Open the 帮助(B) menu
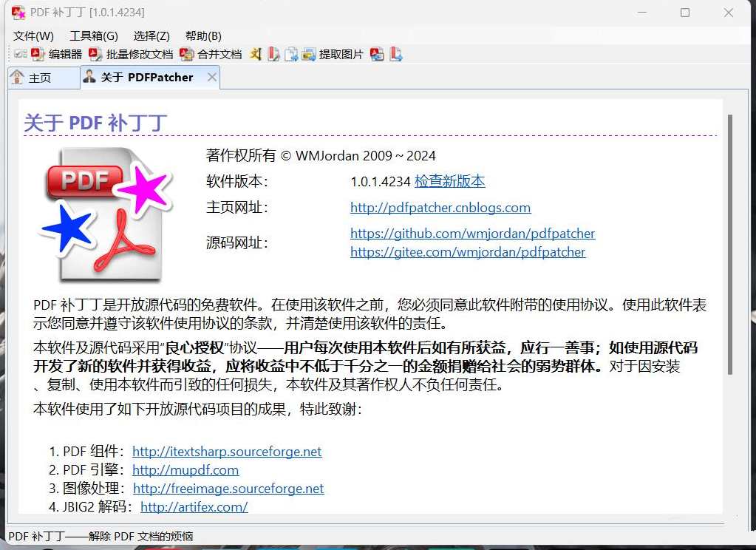756x550 pixels. click(x=203, y=35)
